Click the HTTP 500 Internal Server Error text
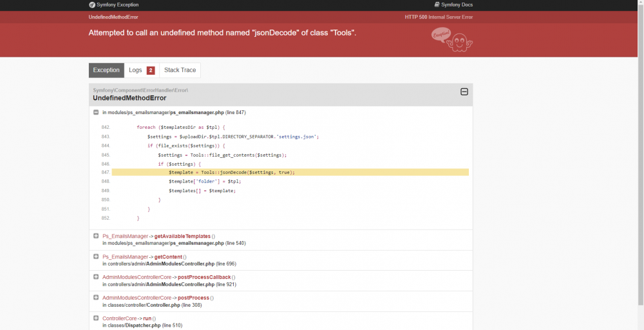This screenshot has width=644, height=330. [439, 17]
